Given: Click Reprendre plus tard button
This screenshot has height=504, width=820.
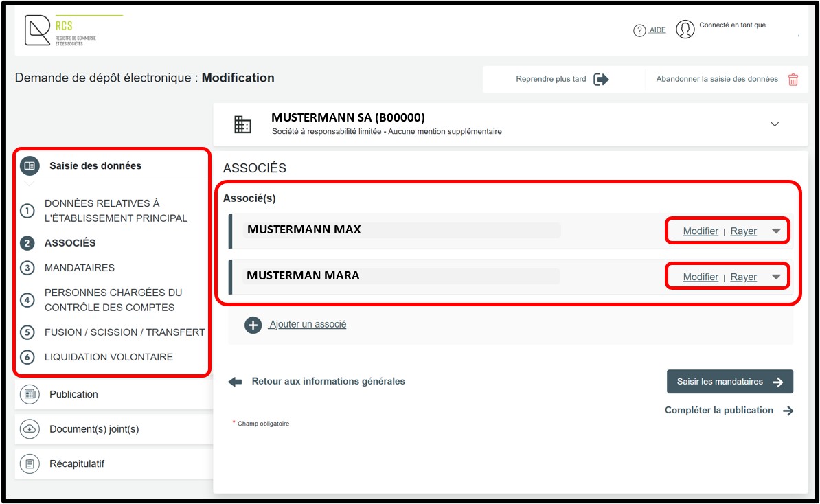Looking at the screenshot, I should 562,79.
